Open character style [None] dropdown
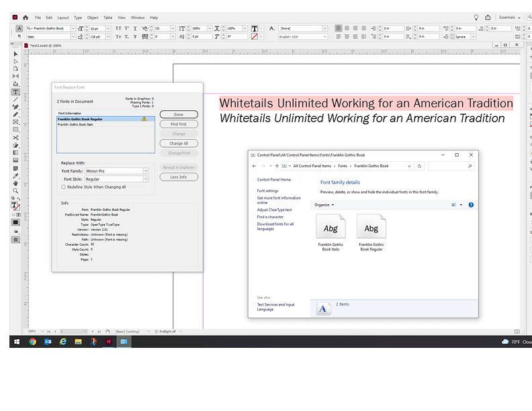This screenshot has width=532, height=411. 324,28
